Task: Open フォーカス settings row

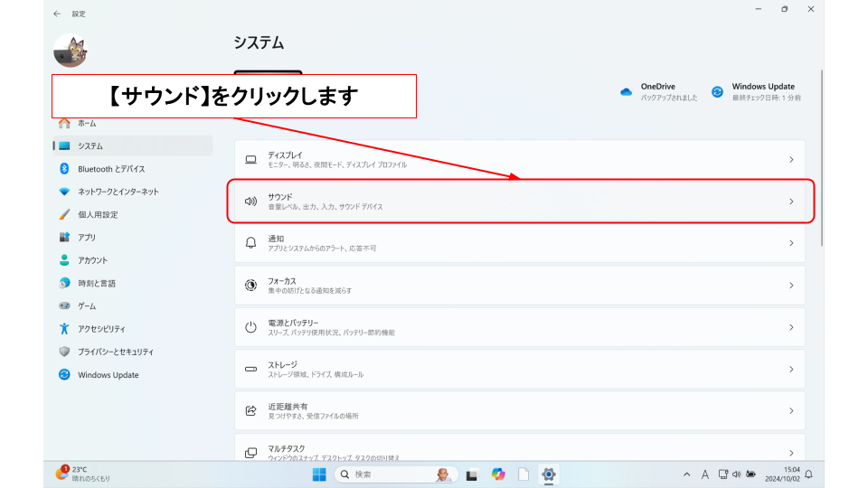Action: click(x=519, y=286)
